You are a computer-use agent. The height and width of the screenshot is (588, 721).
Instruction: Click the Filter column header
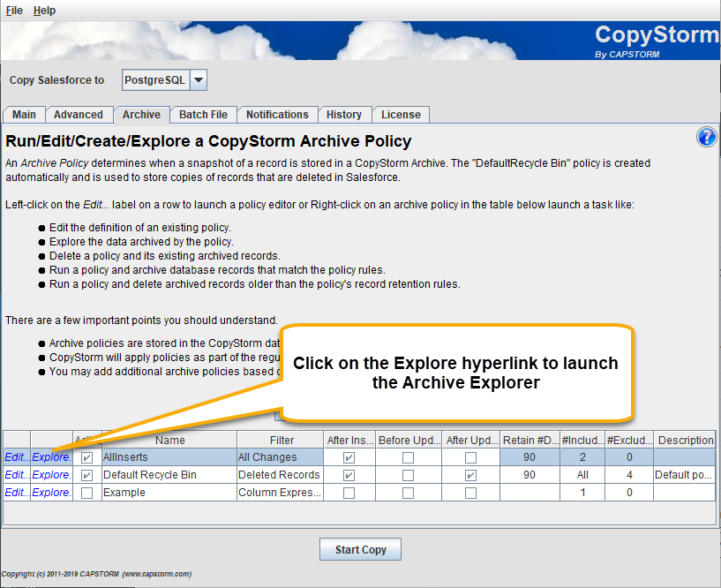click(281, 441)
